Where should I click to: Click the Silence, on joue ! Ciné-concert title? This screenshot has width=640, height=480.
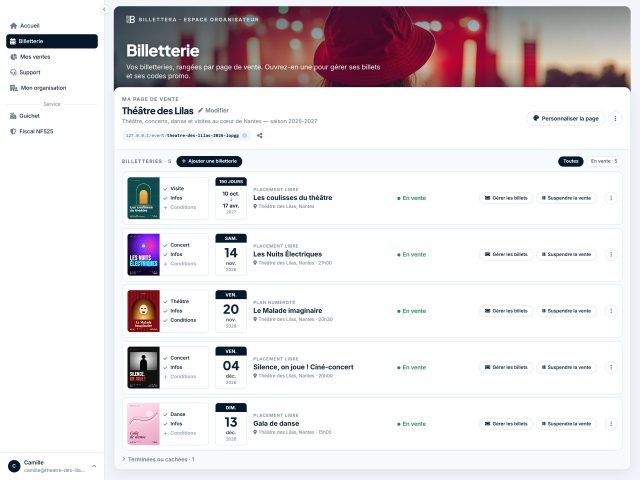click(x=303, y=367)
